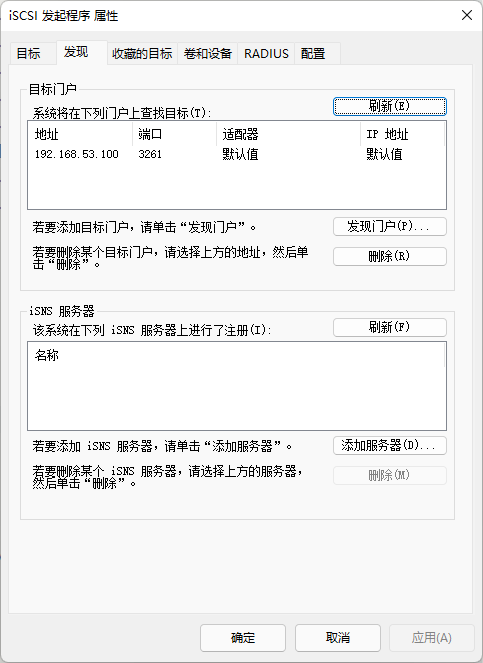Image resolution: width=483 pixels, height=663 pixels.
Task: Click the 端口 column header
Action: click(x=174, y=134)
